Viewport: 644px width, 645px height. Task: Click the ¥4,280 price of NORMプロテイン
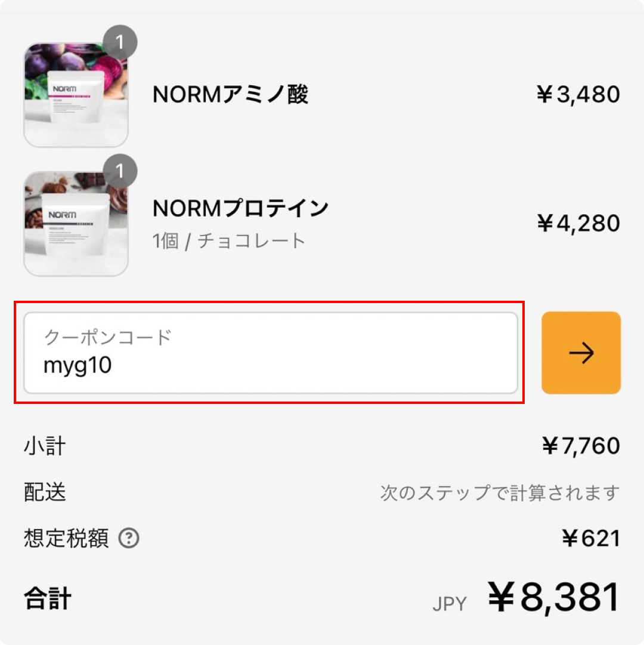[x=578, y=223]
